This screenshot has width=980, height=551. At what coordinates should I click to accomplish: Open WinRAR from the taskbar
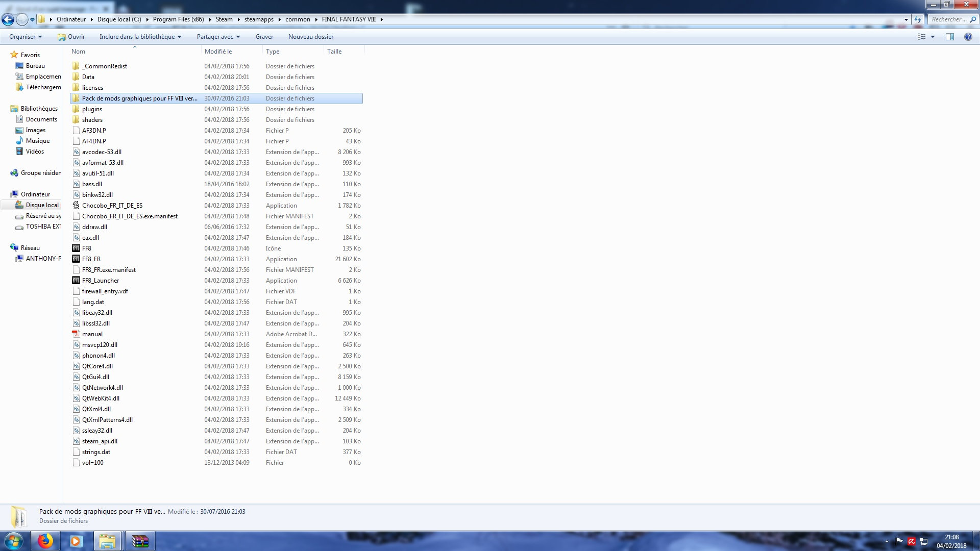click(139, 541)
